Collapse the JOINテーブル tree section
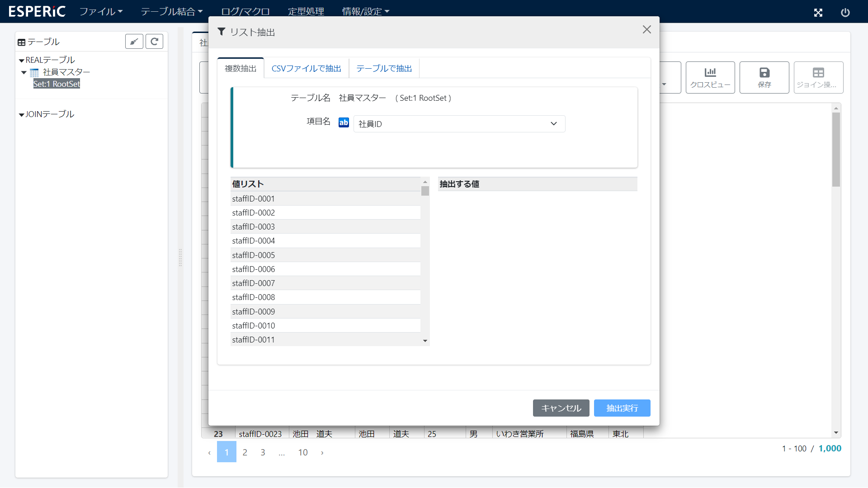 click(x=21, y=115)
